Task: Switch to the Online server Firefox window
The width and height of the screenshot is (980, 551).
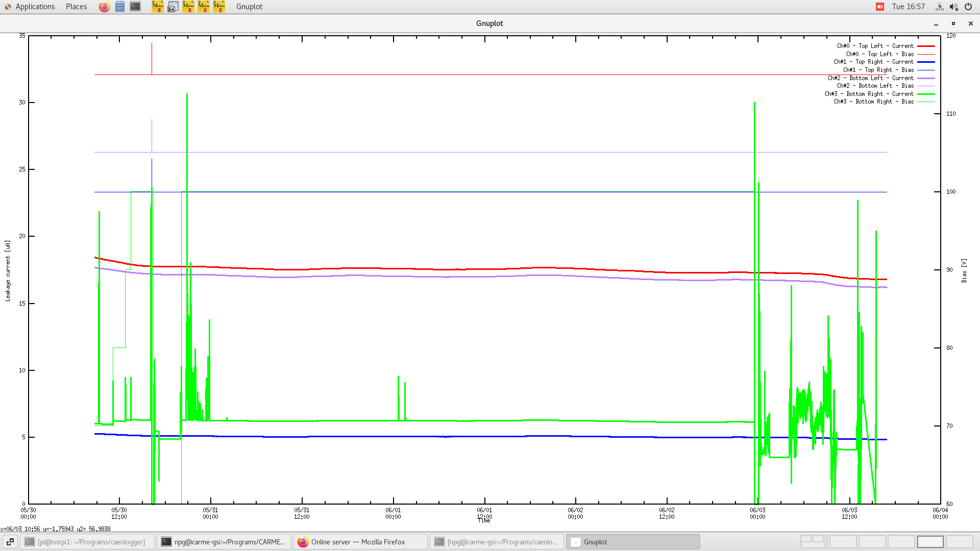Action: pyautogui.click(x=360, y=542)
